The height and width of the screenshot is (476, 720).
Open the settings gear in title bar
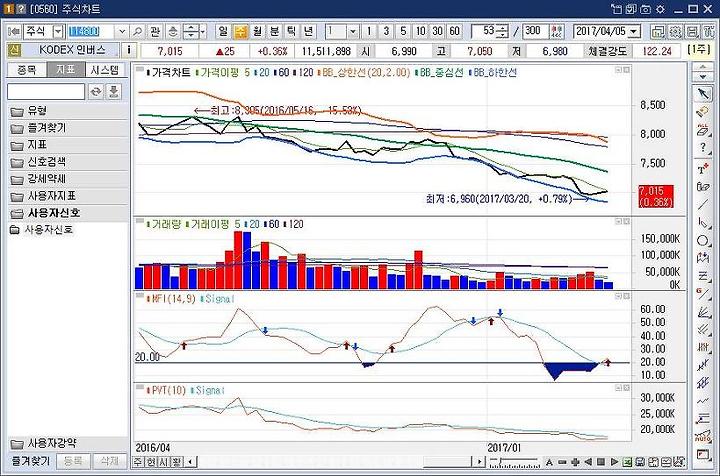(x=660, y=9)
